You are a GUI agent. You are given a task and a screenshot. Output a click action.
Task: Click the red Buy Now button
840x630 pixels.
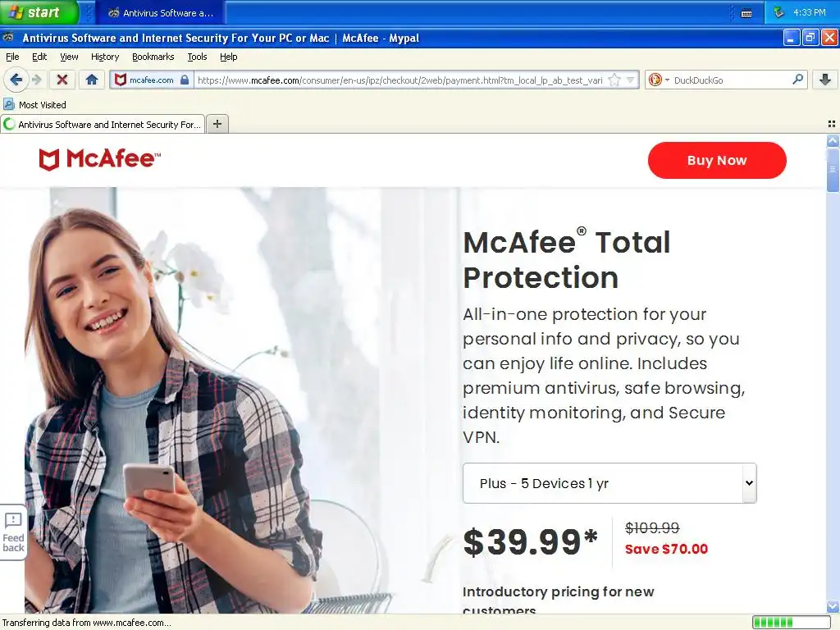(717, 160)
